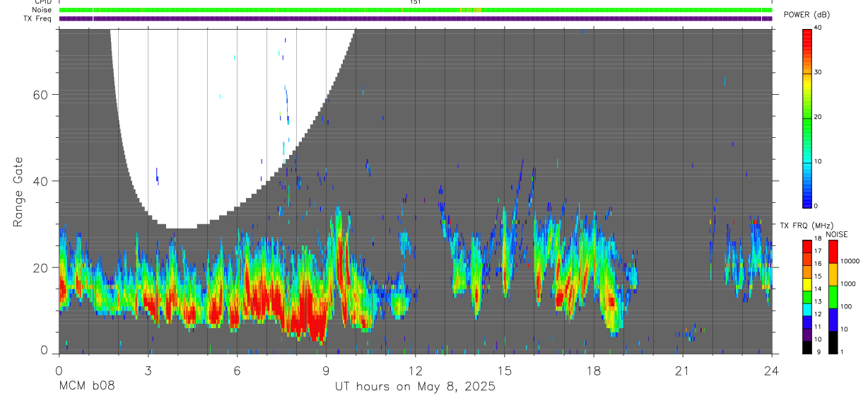
Task: Click the 40 tick on Range Gate axis
Action: coord(41,181)
